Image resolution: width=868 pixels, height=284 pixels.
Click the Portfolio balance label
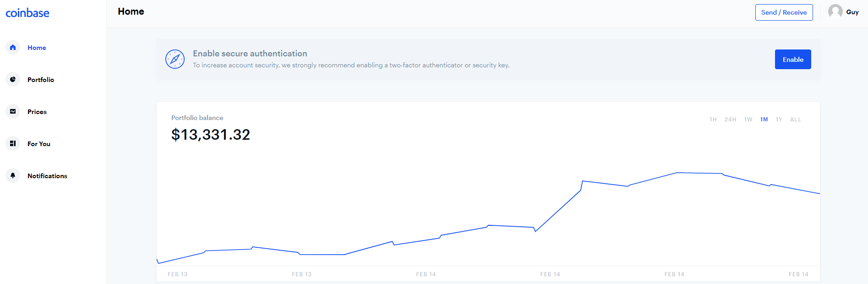coord(197,118)
